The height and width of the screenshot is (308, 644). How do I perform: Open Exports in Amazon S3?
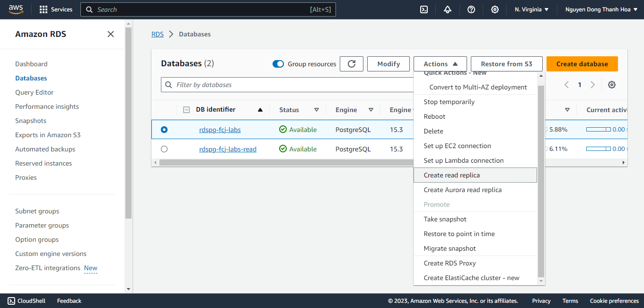click(48, 135)
